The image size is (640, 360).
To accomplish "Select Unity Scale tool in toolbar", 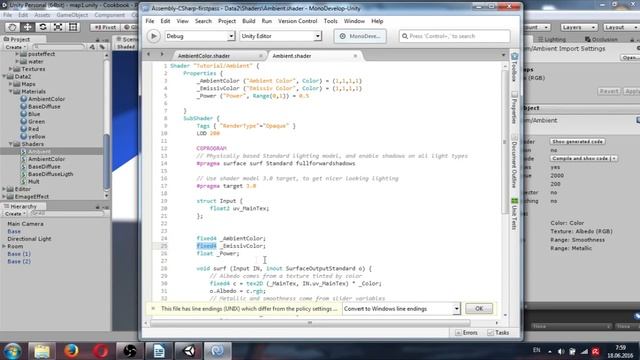I will [58, 27].
